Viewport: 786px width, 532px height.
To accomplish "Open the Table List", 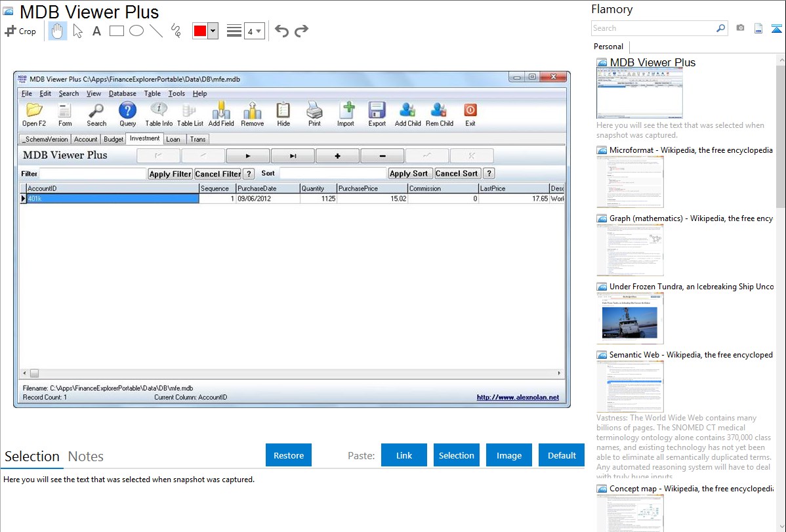I will click(x=190, y=114).
